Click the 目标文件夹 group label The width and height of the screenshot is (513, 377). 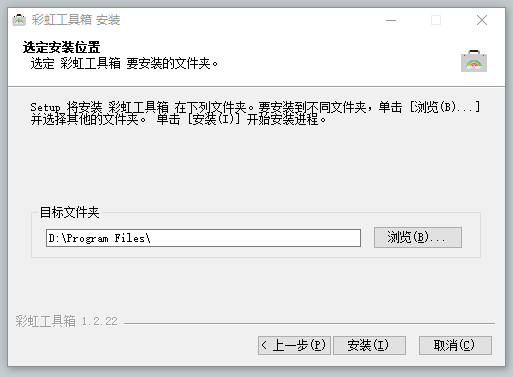pos(69,212)
